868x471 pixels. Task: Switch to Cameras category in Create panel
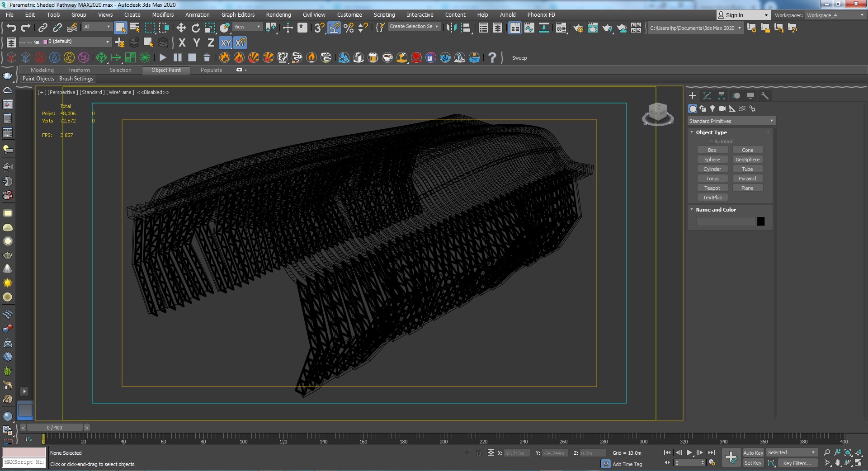click(722, 108)
